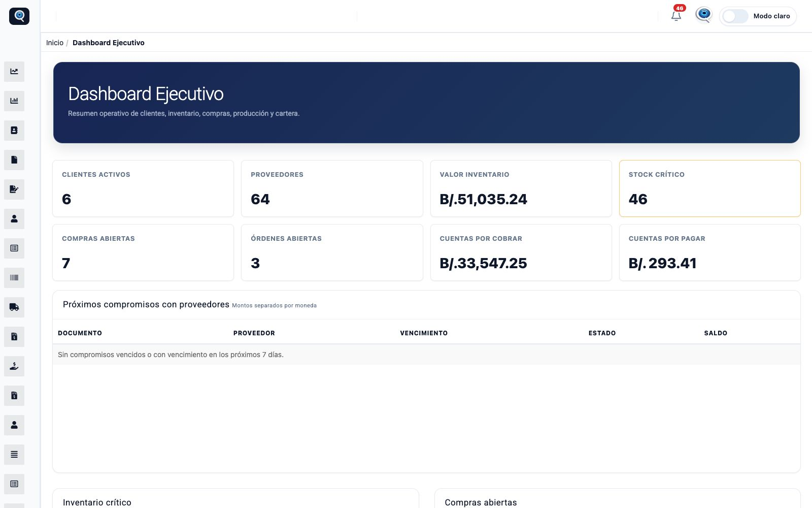
Task: Open the blank document sidebar icon
Action: coord(14,160)
